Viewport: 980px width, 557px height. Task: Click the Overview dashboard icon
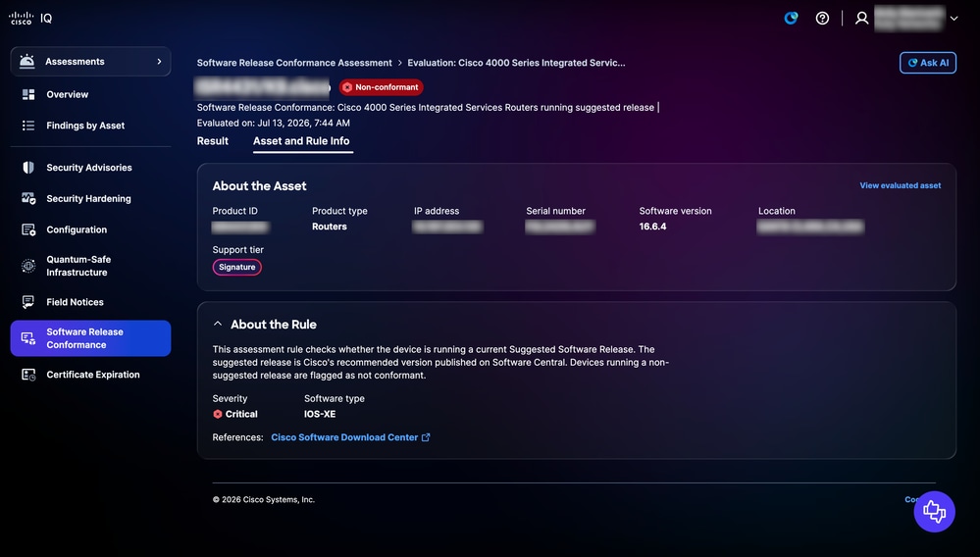(28, 94)
